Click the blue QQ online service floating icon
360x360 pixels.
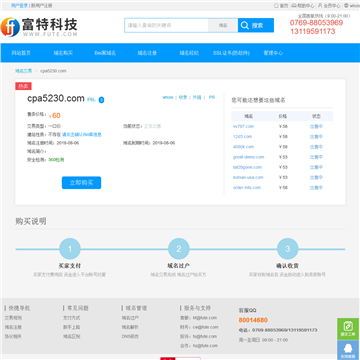[x=348, y=350]
